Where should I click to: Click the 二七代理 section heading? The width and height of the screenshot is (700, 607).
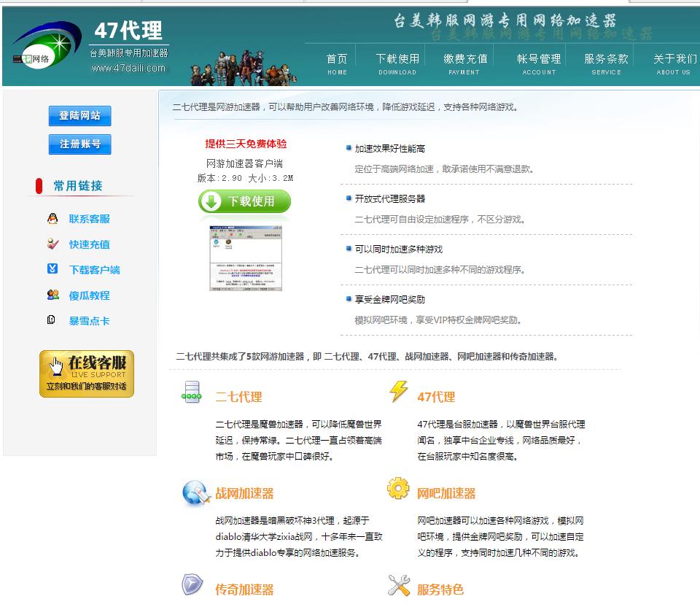point(239,397)
